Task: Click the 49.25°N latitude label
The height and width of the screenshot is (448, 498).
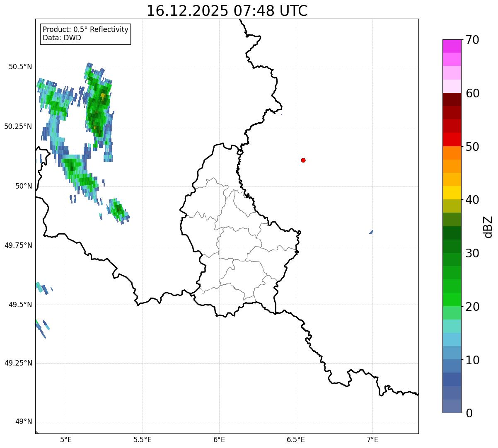Action: pyautogui.click(x=18, y=363)
